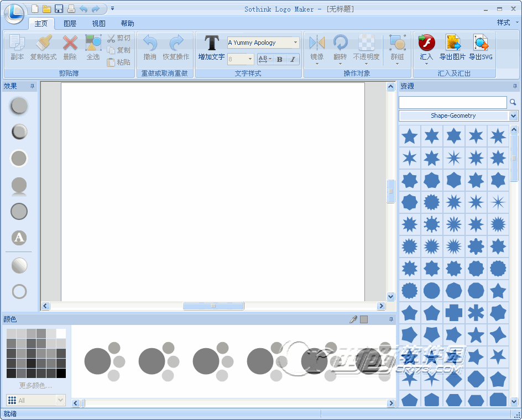The image size is (522, 420).
Task: Click the 删除 delete red X icon
Action: click(70, 43)
